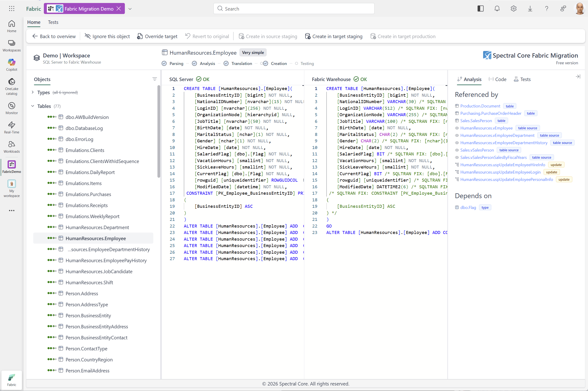Open the Objects filter icon
Image resolution: width=588 pixels, height=391 pixels.
tap(154, 79)
